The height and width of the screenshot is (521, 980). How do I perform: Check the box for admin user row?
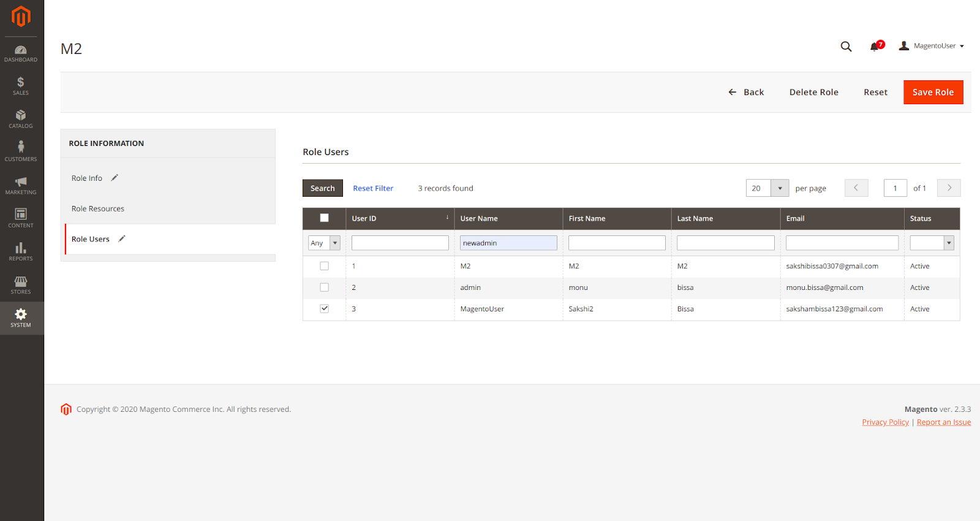[325, 287]
